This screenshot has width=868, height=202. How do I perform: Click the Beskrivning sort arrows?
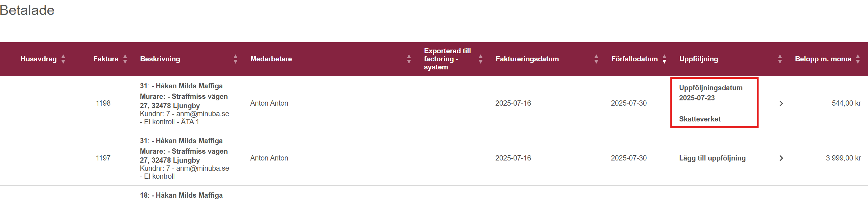[x=235, y=59]
